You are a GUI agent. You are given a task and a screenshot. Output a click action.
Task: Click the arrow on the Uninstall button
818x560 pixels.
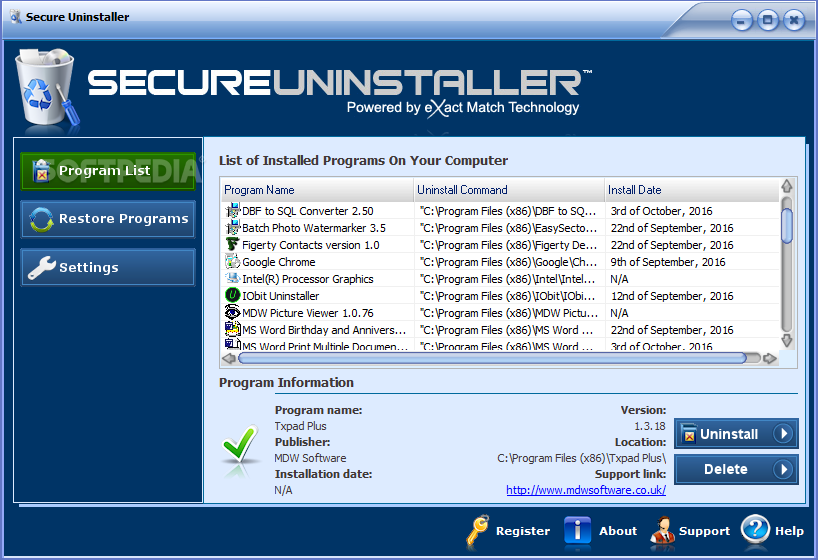783,434
